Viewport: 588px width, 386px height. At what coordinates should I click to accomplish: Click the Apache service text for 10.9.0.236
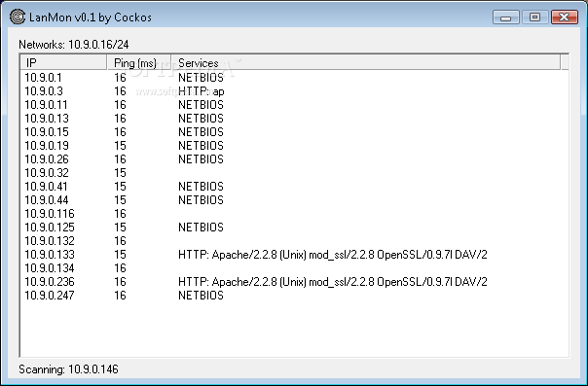[x=333, y=282]
